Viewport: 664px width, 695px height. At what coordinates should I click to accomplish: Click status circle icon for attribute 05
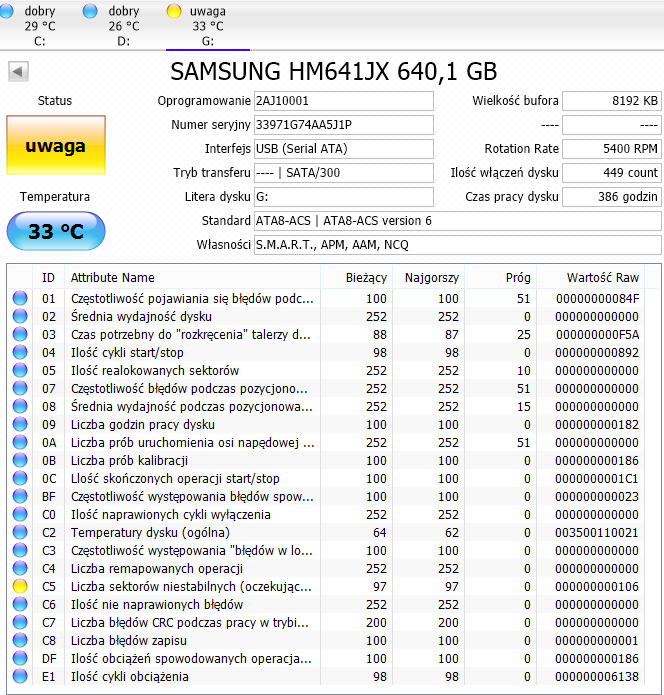point(20,370)
